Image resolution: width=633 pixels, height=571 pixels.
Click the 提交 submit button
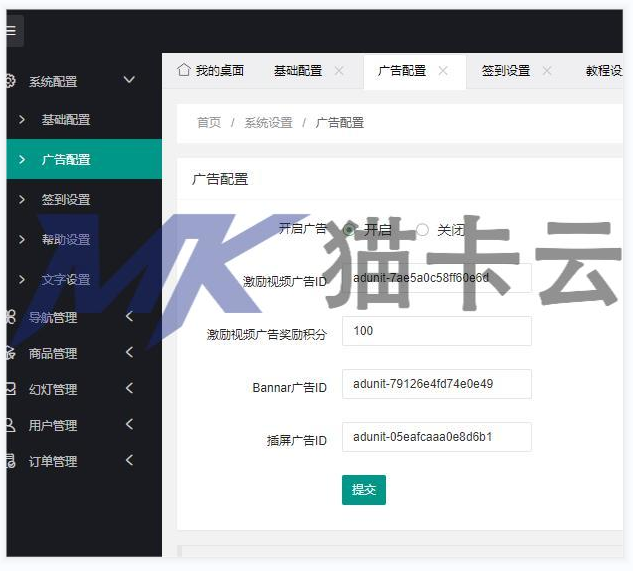(x=364, y=490)
